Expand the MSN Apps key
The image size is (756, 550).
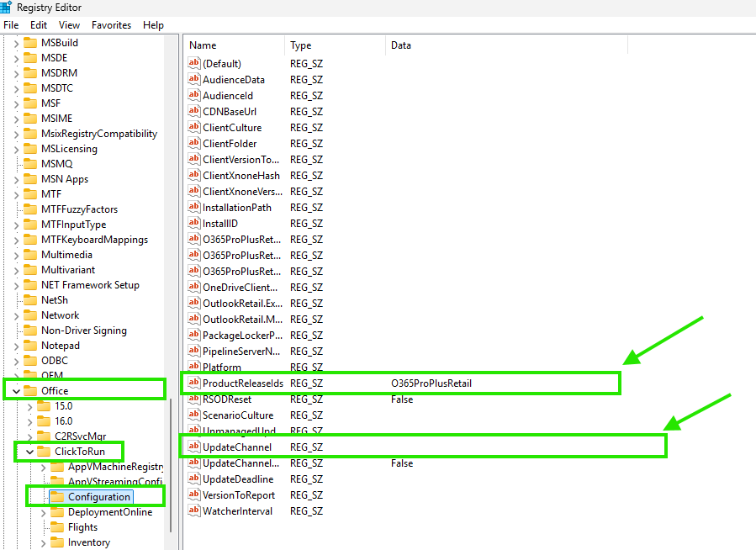tap(16, 180)
